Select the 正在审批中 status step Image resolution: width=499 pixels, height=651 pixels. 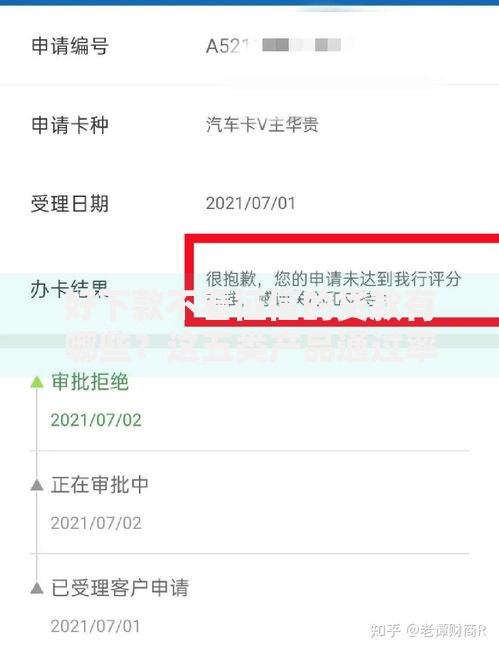tap(100, 485)
